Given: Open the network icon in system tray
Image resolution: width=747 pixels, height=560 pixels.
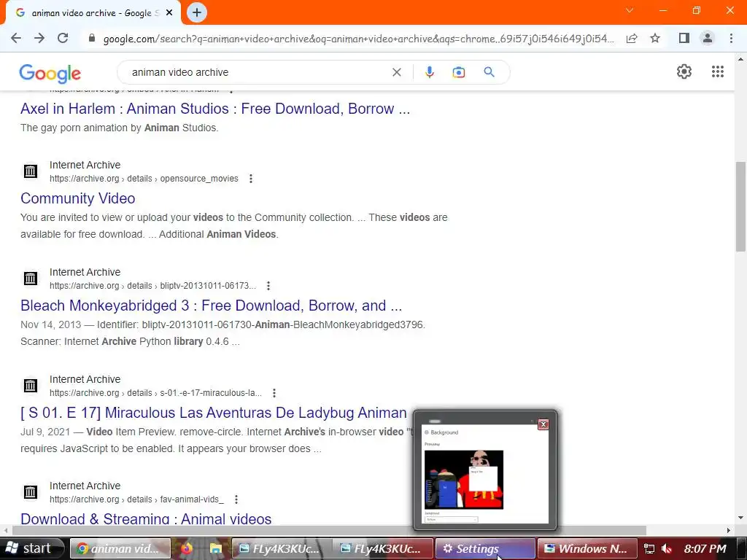Looking at the screenshot, I should pyautogui.click(x=649, y=548).
